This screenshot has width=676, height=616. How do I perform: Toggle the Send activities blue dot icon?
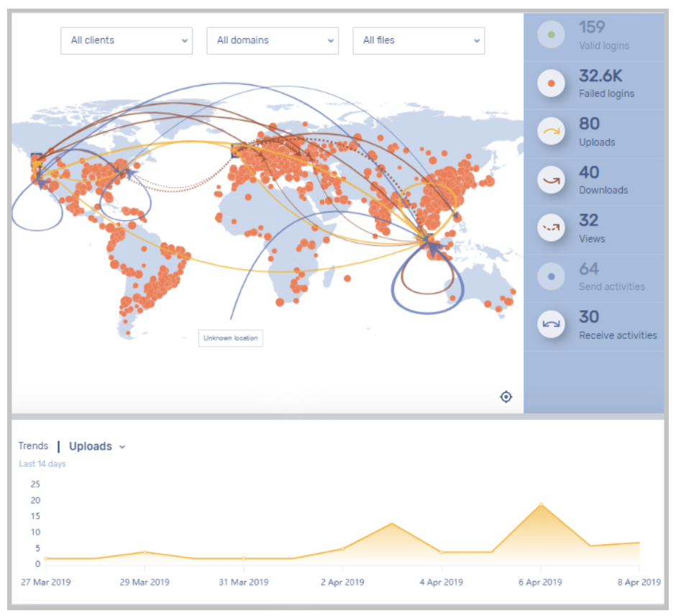point(551,276)
